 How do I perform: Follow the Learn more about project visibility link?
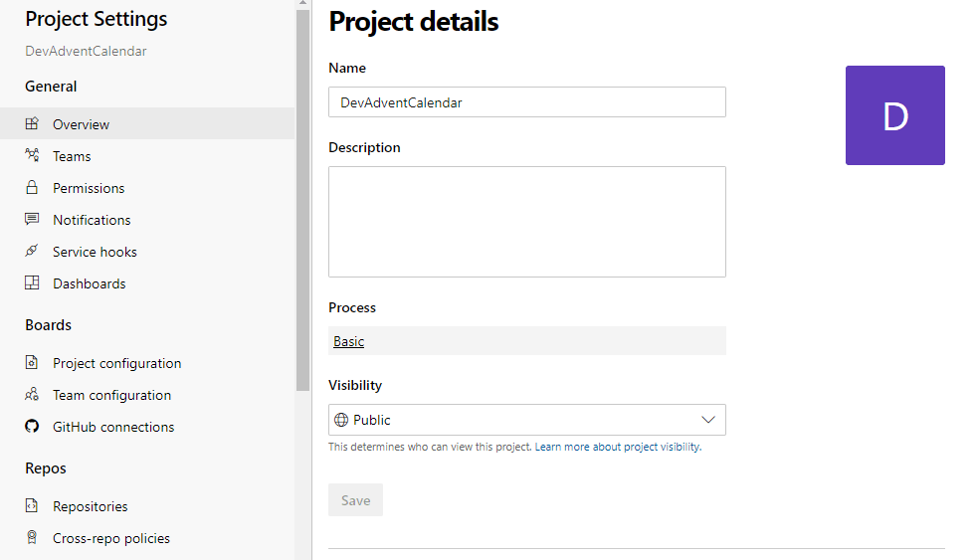(x=618, y=448)
